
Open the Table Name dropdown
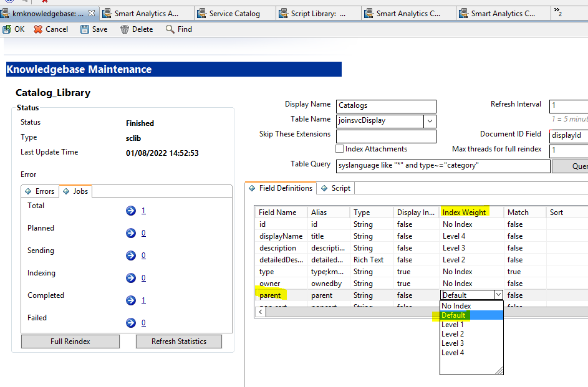[431, 121]
